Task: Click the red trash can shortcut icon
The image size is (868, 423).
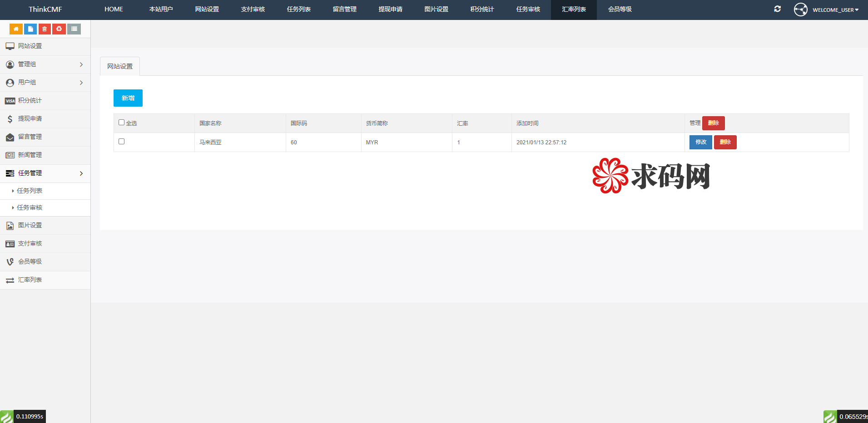Action: coord(45,29)
